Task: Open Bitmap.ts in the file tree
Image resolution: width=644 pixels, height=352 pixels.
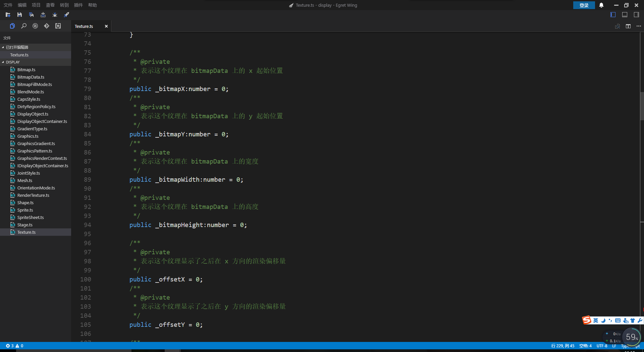Action: coord(35,70)
